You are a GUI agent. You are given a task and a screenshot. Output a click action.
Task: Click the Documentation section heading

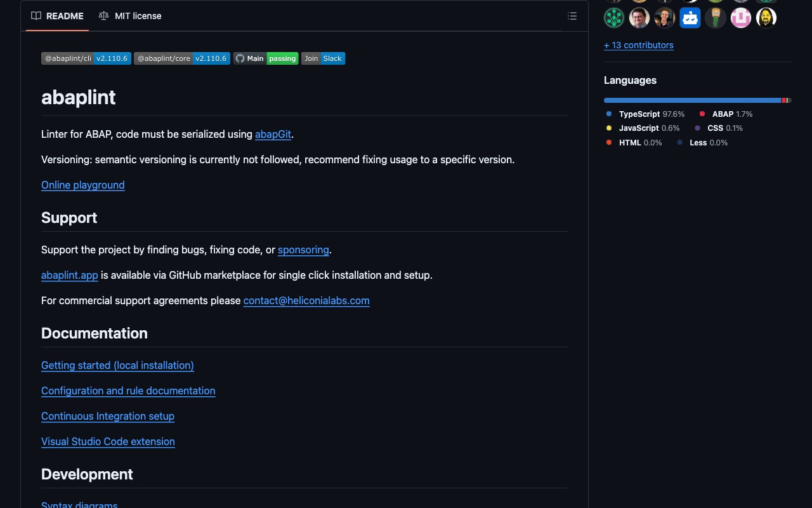coord(95,333)
